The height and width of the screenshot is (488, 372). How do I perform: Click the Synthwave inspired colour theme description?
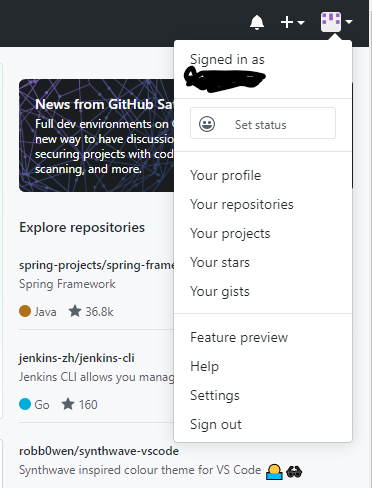pos(140,470)
